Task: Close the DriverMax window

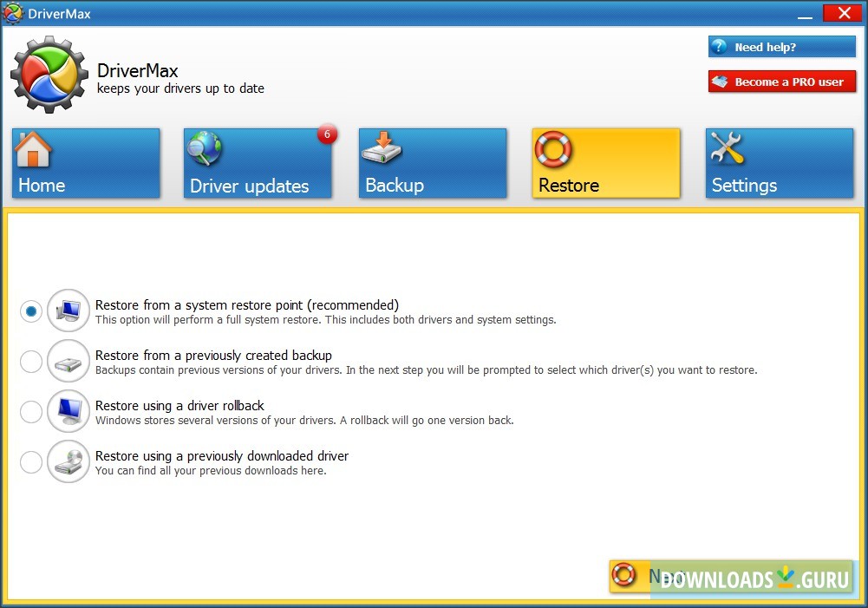Action: pos(844,13)
